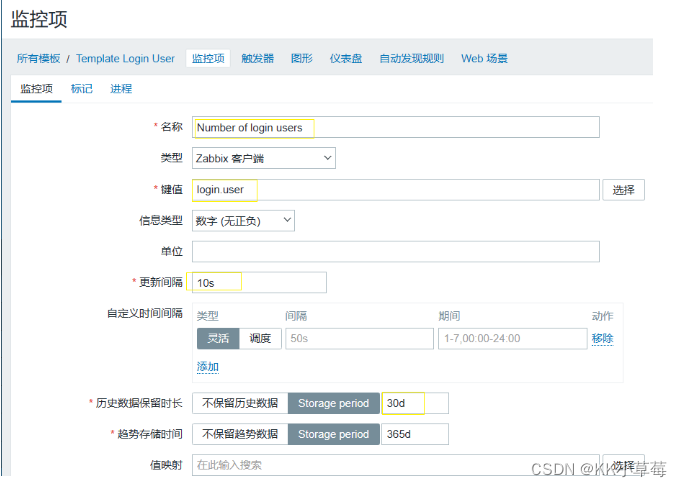
Task: Click the 移除 link in custom intervals
Action: pyautogui.click(x=602, y=338)
